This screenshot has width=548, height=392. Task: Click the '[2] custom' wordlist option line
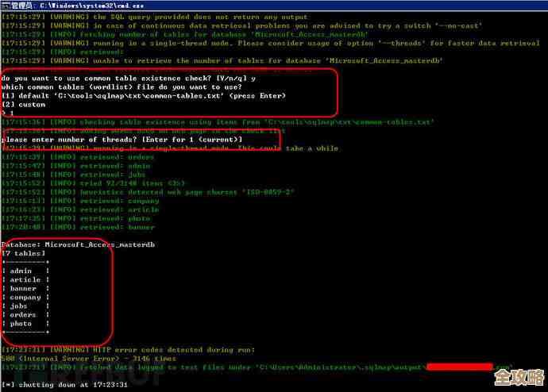point(24,104)
